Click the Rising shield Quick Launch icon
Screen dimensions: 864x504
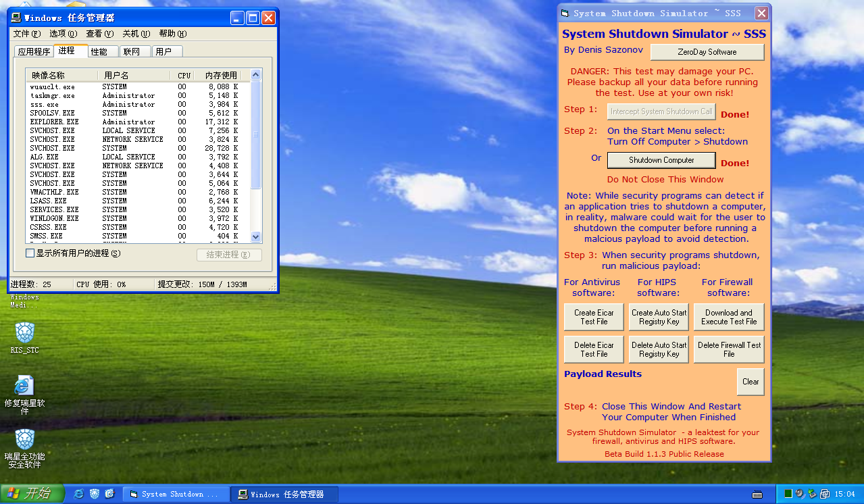pyautogui.click(x=95, y=494)
